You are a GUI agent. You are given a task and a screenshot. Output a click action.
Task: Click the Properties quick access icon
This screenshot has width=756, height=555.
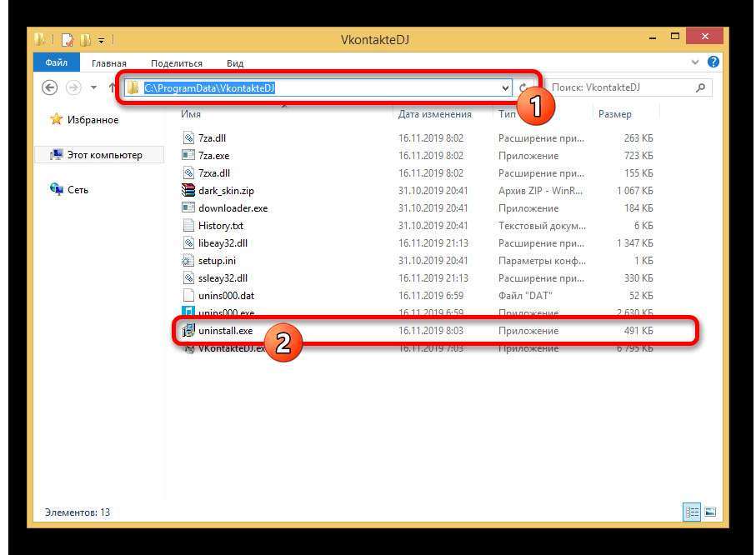(68, 39)
